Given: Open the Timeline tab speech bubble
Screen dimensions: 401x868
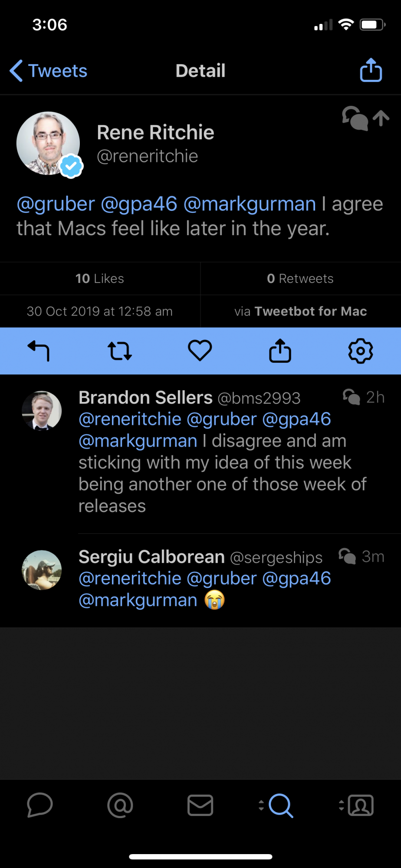Looking at the screenshot, I should (40, 806).
